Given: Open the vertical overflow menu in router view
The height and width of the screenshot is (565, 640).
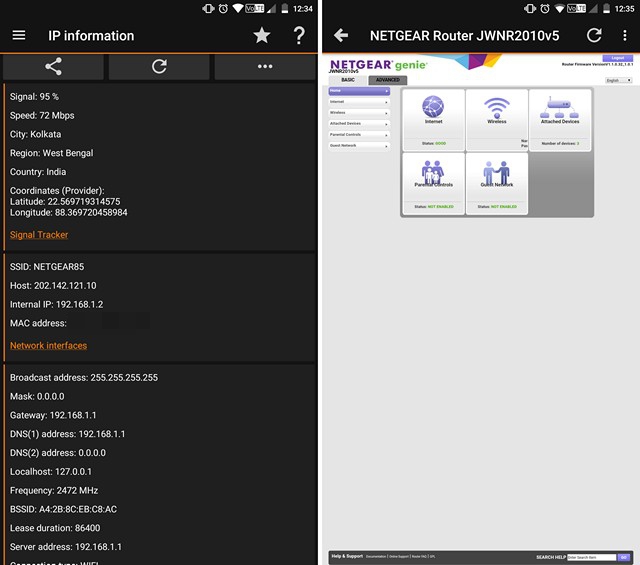Looking at the screenshot, I should 624,36.
